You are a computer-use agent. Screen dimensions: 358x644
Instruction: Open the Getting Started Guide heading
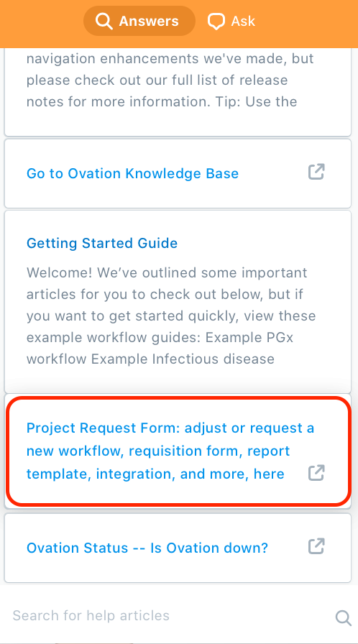102,243
